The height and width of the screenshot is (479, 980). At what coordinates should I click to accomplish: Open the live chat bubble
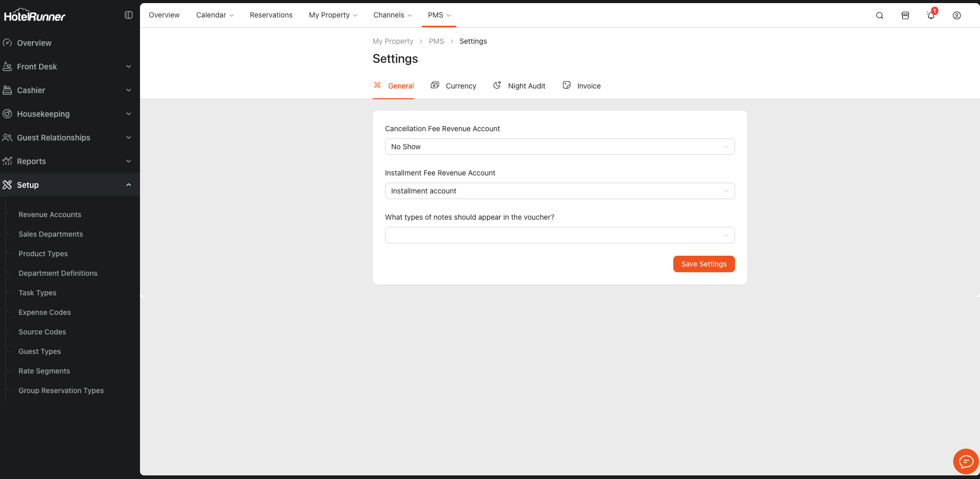click(x=966, y=462)
